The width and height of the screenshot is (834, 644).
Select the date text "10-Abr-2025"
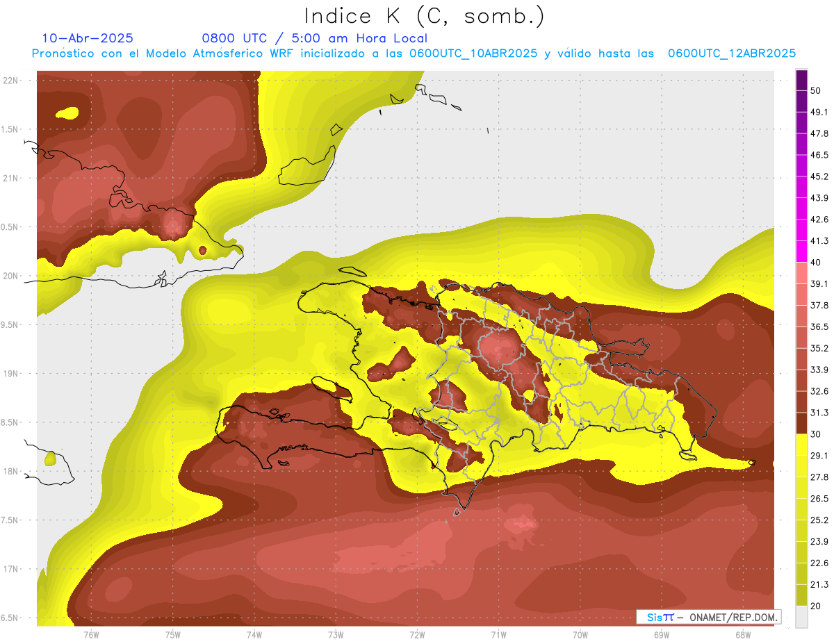pos(88,38)
